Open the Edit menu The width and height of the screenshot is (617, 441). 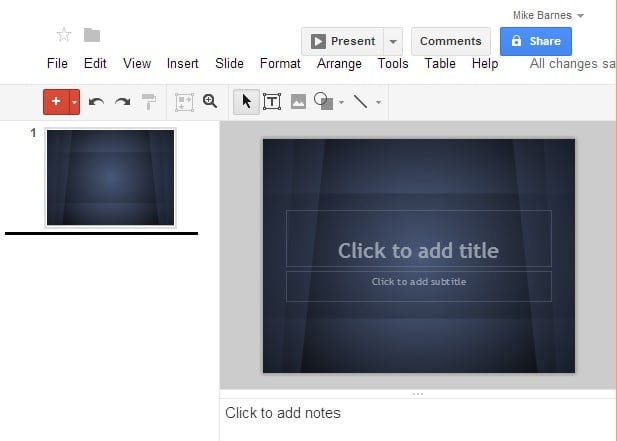click(95, 63)
